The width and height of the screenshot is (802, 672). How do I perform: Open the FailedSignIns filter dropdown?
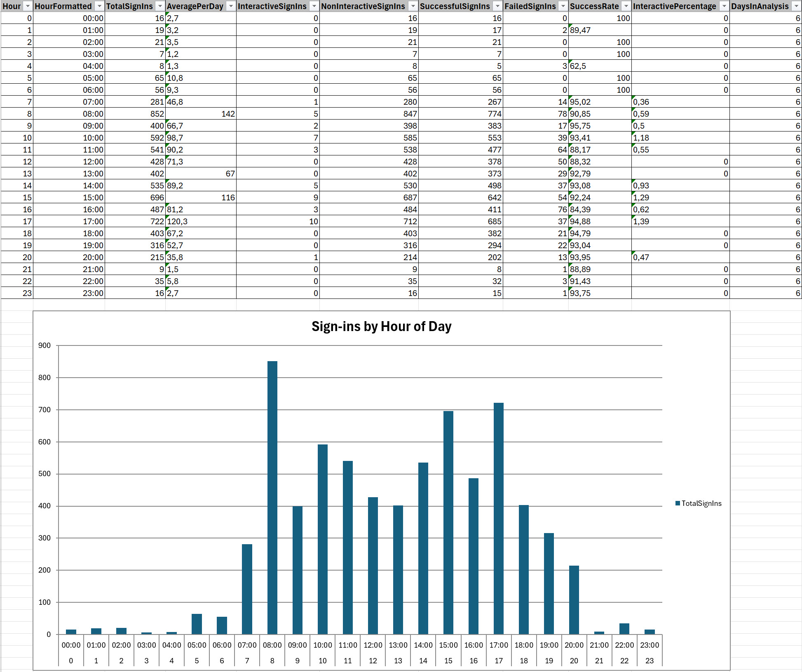[563, 6]
